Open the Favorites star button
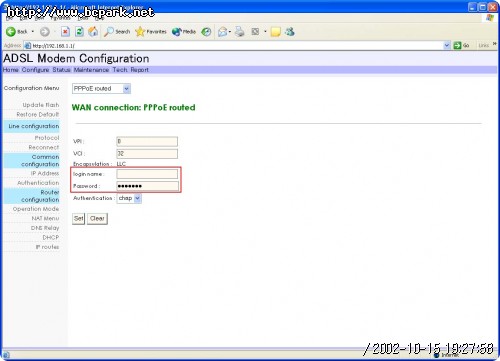The height and width of the screenshot is (361, 500). pos(151,32)
